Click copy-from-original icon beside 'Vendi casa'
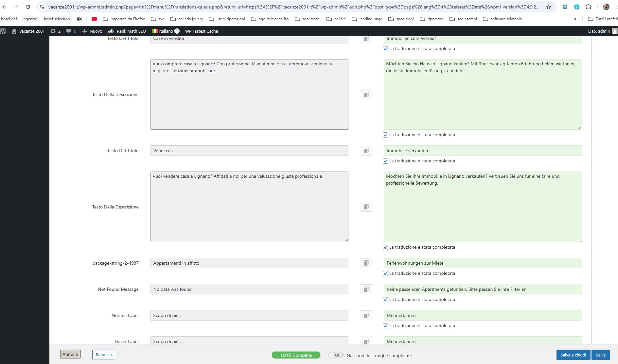This screenshot has height=364, width=618. tap(366, 151)
